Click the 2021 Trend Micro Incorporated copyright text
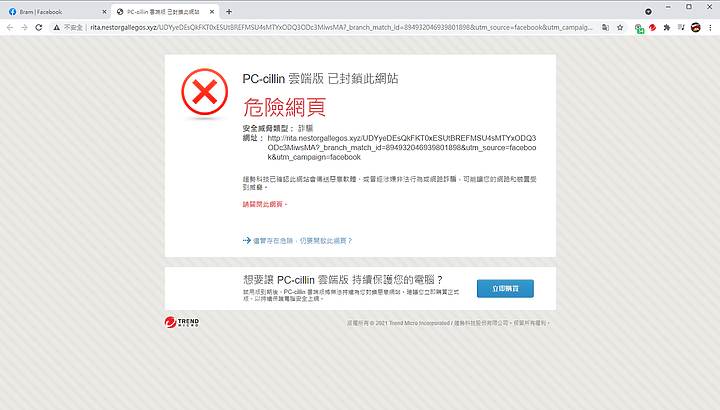This screenshot has height=410, width=720. point(448,323)
